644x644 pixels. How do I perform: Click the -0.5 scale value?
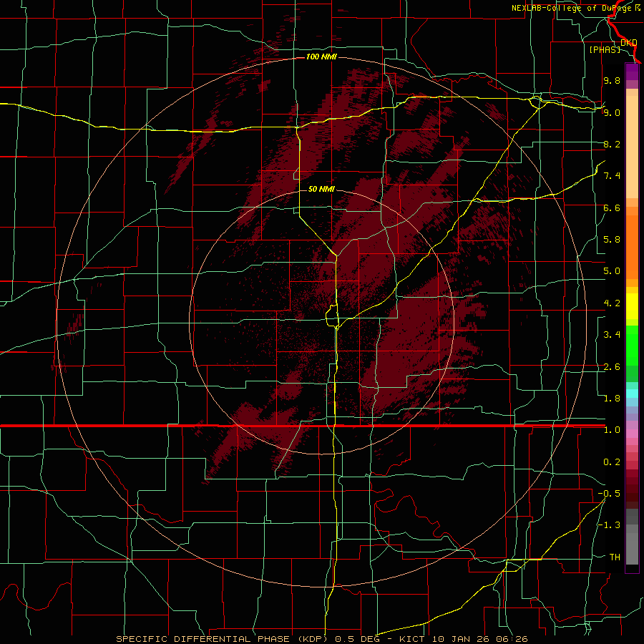click(x=609, y=494)
